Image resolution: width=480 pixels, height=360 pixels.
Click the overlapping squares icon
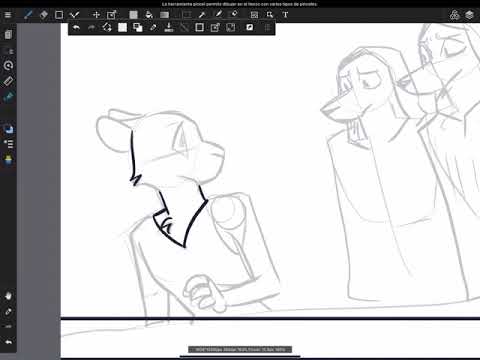(138, 27)
